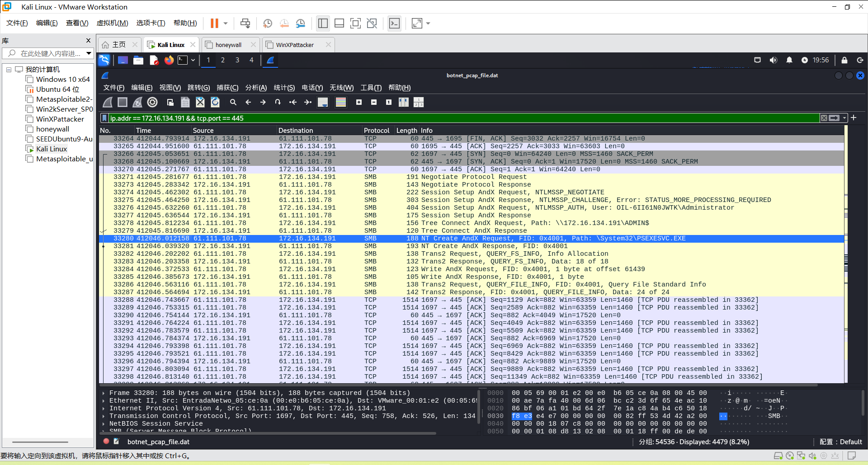Reload this capture file icon
The height and width of the screenshot is (465, 868).
pos(215,102)
